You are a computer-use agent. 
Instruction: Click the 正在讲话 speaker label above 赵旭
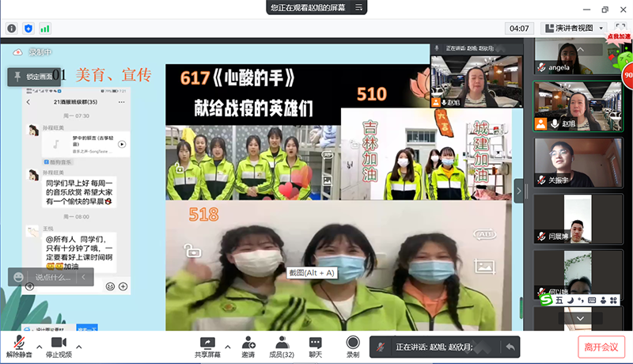470,48
